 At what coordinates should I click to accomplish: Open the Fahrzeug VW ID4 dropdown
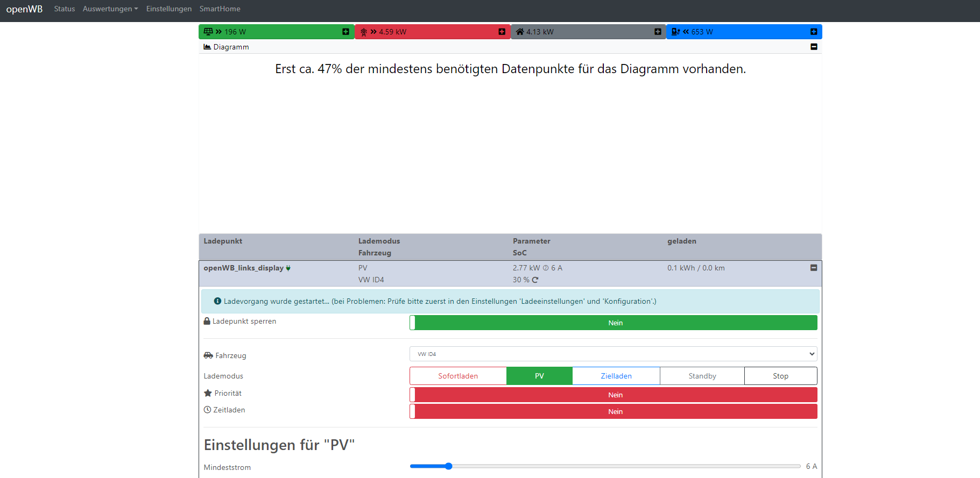pos(613,354)
